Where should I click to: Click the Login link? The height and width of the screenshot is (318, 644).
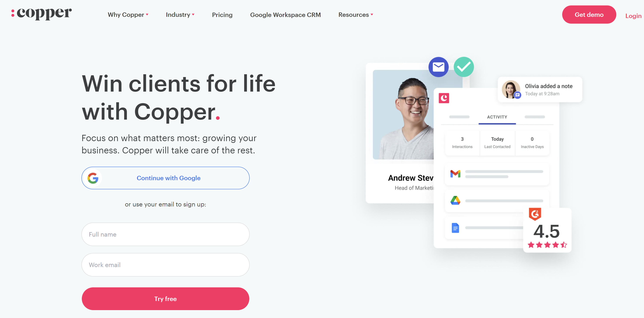click(x=633, y=15)
